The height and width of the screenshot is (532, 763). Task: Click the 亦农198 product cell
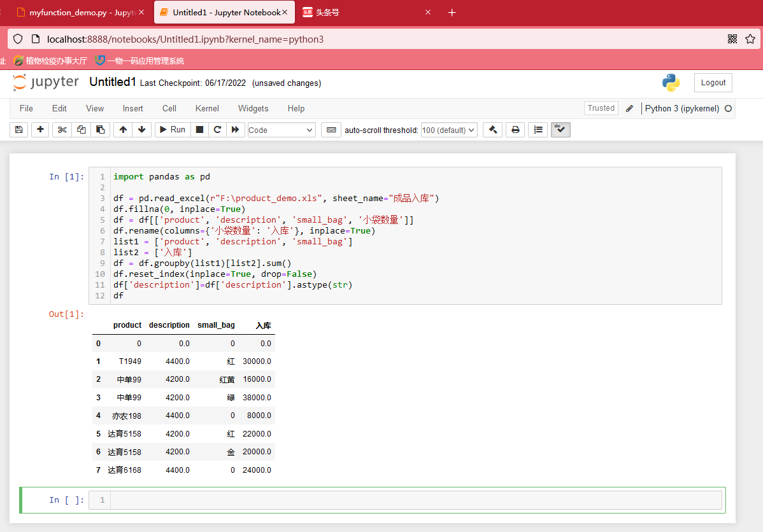coord(127,416)
